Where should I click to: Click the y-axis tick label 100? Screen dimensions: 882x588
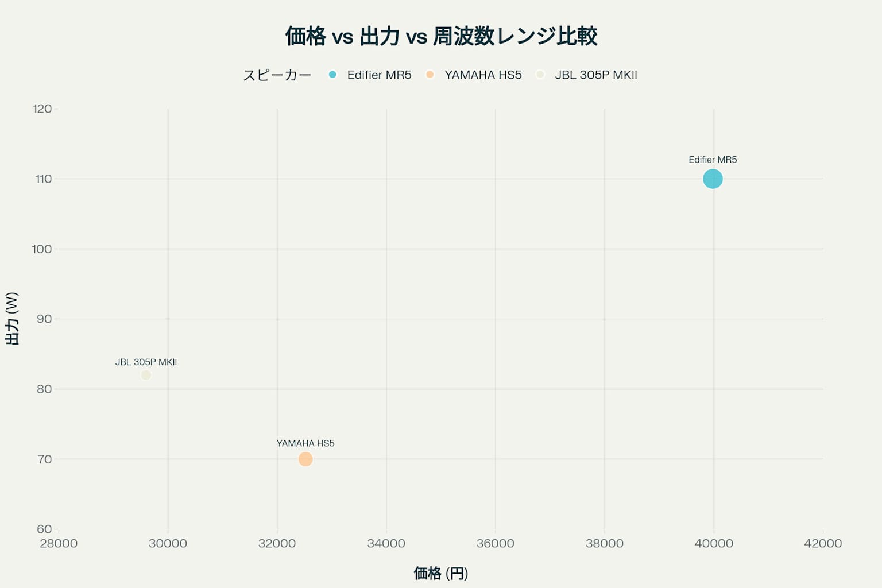(x=41, y=249)
